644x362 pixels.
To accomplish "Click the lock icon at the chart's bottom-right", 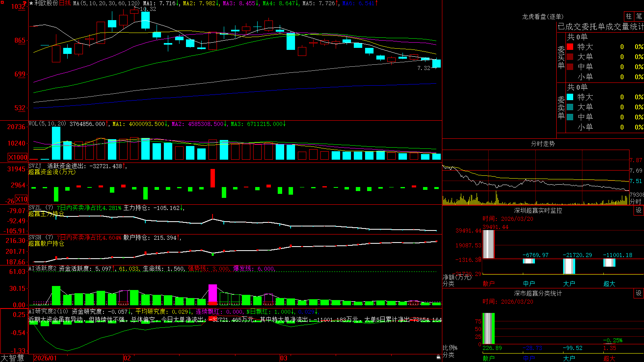I will (438, 357).
